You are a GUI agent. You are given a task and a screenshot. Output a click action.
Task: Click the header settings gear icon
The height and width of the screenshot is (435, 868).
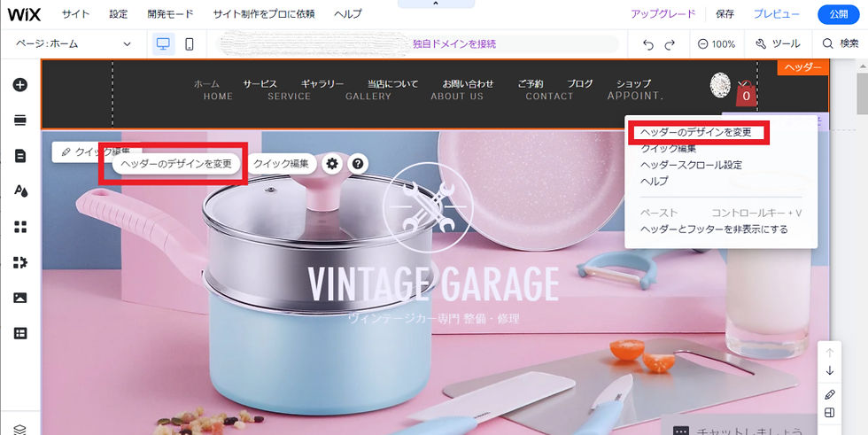(331, 164)
